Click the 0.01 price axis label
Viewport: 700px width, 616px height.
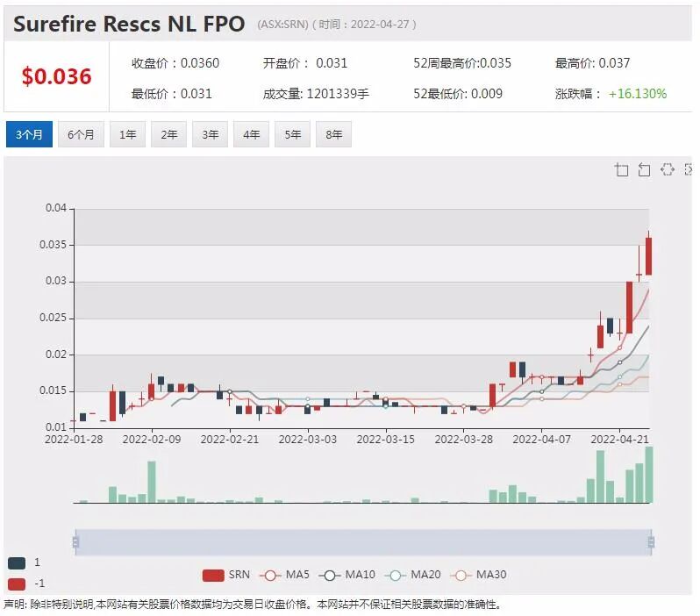coord(56,427)
